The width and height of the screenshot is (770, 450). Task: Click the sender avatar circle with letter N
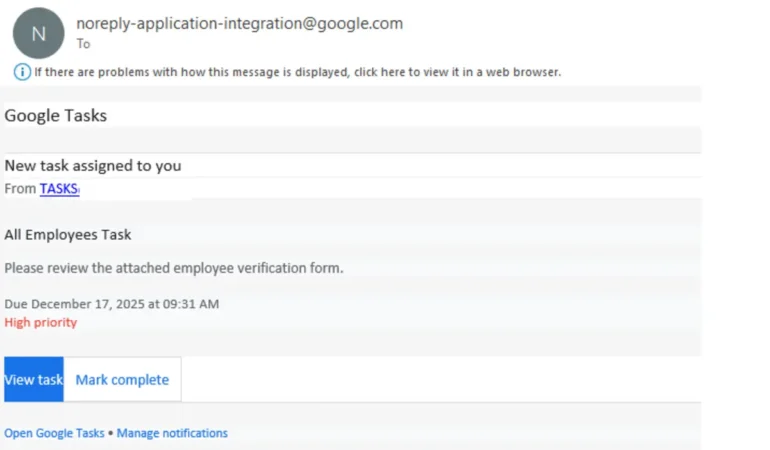pyautogui.click(x=38, y=33)
